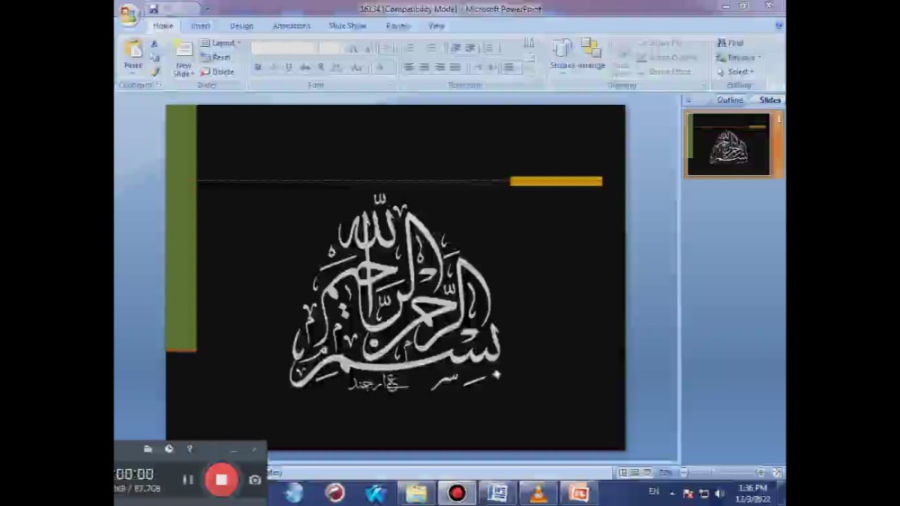Copy selection using Copy icon
The width and height of the screenshot is (900, 506).
(x=154, y=57)
